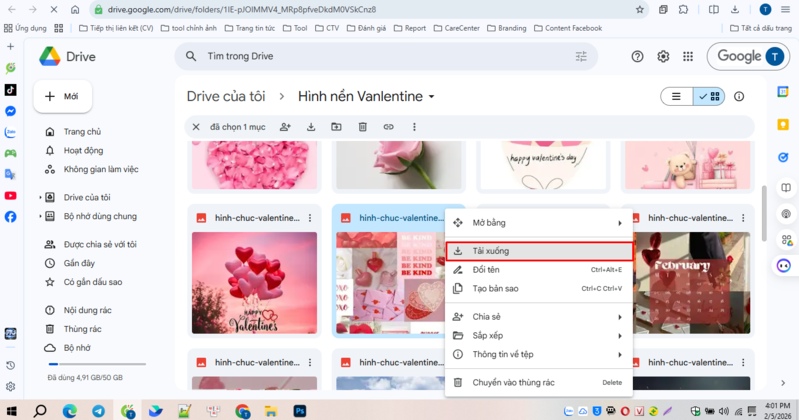Clear selection with the X icon

click(196, 127)
